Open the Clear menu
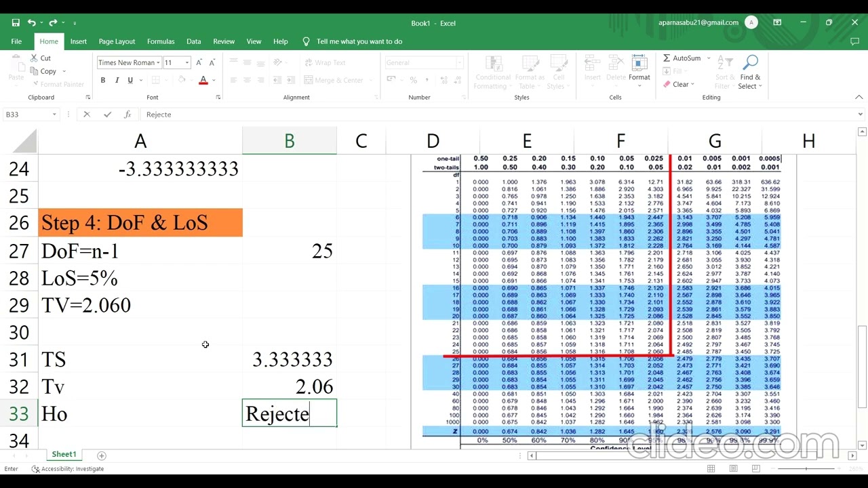 pos(678,85)
